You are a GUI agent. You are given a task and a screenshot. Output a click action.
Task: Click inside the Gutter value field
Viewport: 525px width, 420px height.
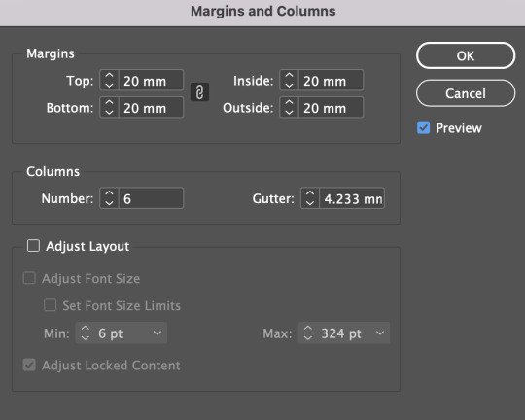tap(352, 198)
